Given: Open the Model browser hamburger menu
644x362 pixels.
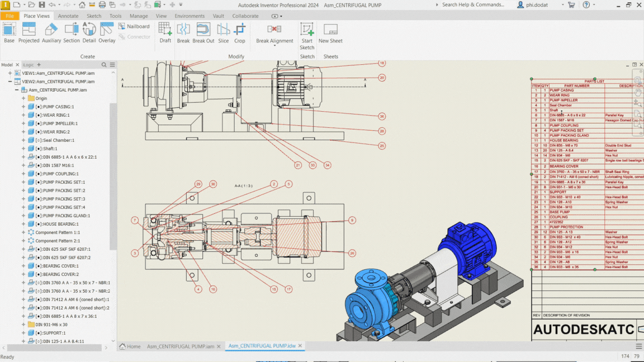Looking at the screenshot, I should point(112,65).
